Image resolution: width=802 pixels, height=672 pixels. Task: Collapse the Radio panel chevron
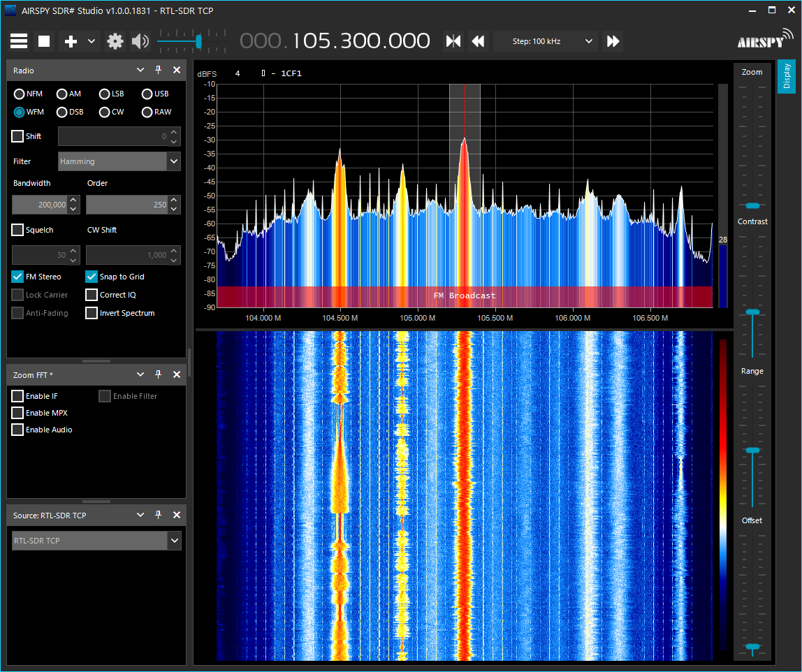click(140, 70)
